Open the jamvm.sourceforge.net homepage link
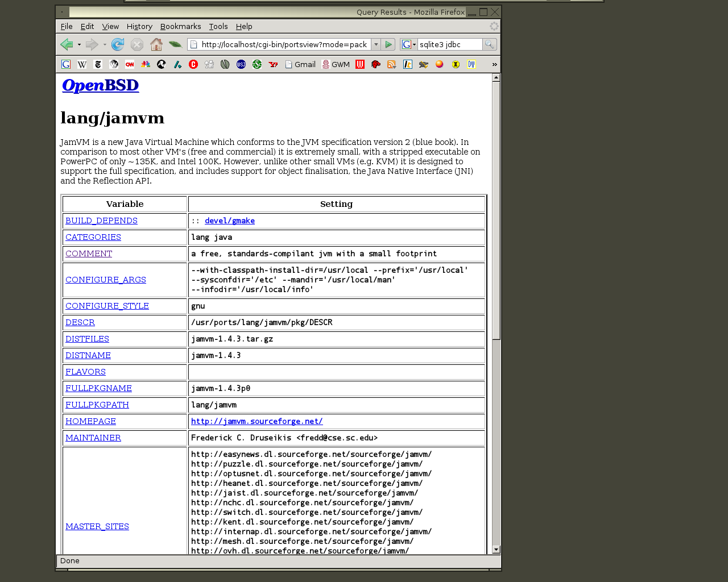This screenshot has height=582, width=728. (257, 421)
